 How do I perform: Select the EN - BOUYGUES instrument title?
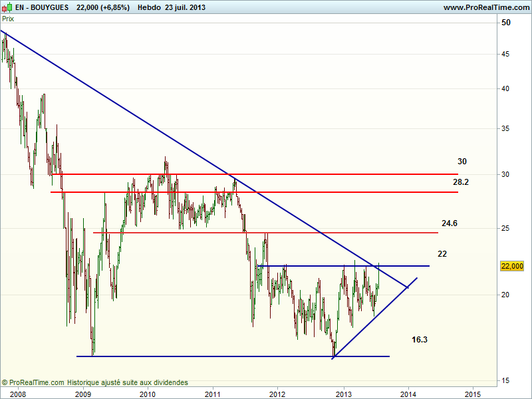coord(41,7)
